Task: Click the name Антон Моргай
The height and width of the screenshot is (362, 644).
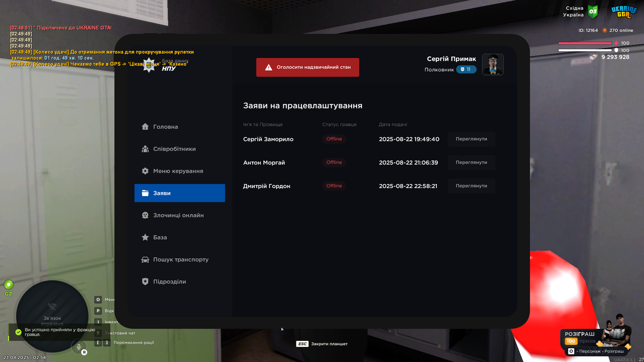Action: tap(264, 162)
